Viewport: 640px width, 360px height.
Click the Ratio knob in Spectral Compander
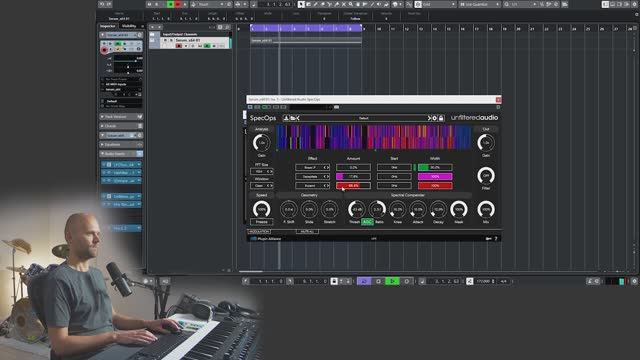pos(378,209)
